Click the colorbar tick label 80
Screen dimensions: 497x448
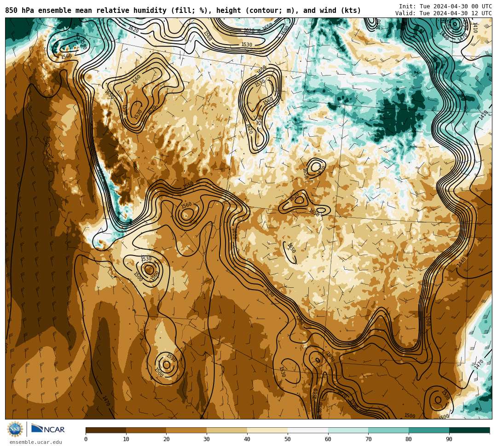409,439
